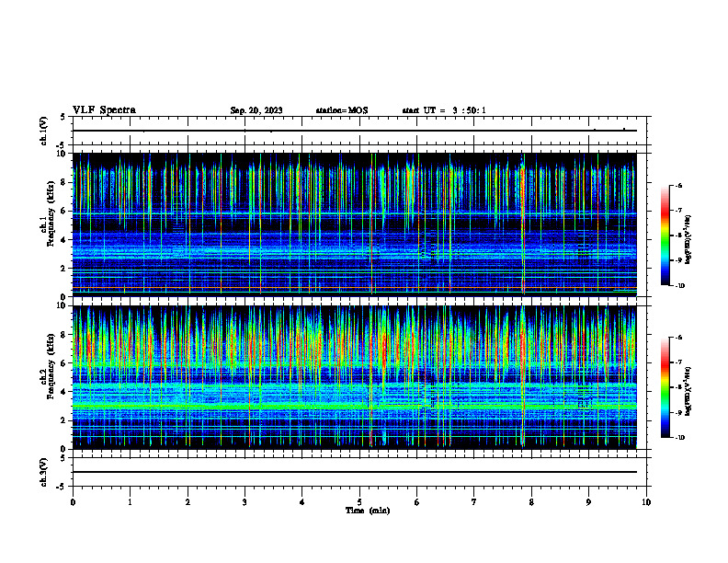Click time axis tick label '9'
This screenshot has width=728, height=563.
[x=588, y=502]
